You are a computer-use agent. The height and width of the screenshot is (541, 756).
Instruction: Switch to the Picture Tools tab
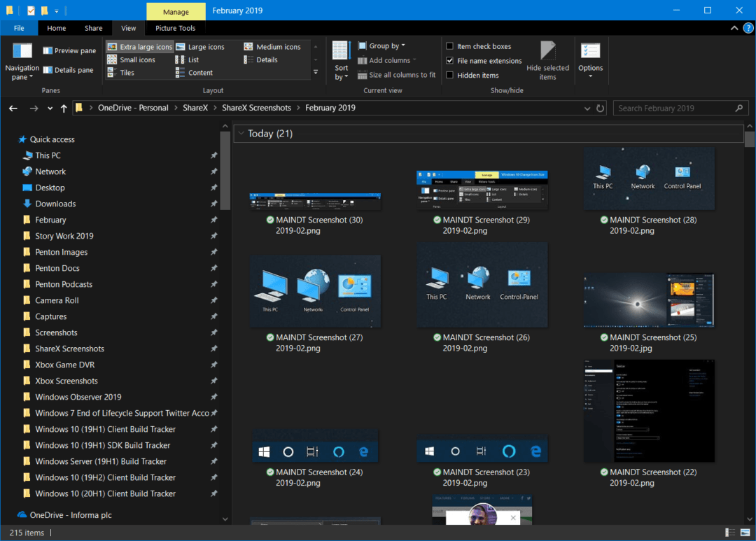(x=174, y=28)
